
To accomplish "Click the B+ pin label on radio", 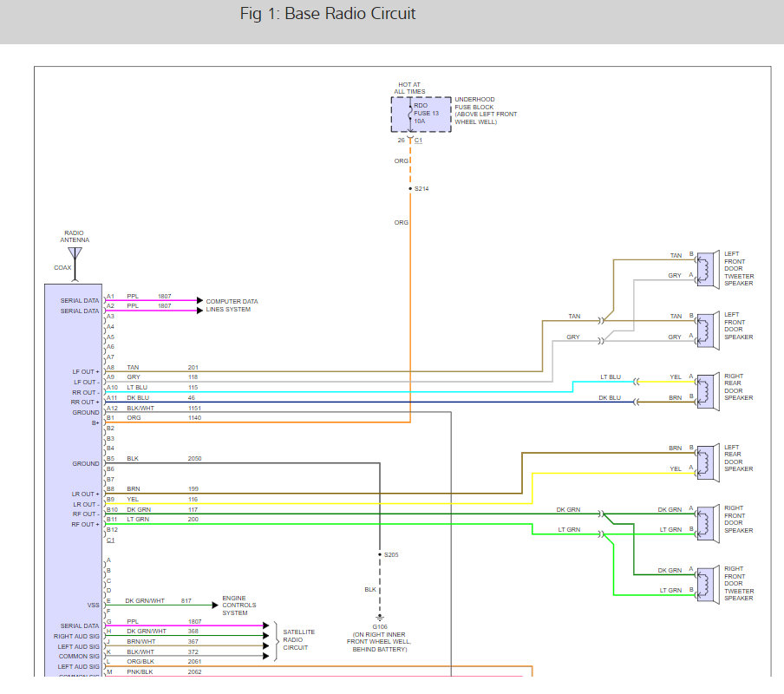I will click(x=95, y=423).
